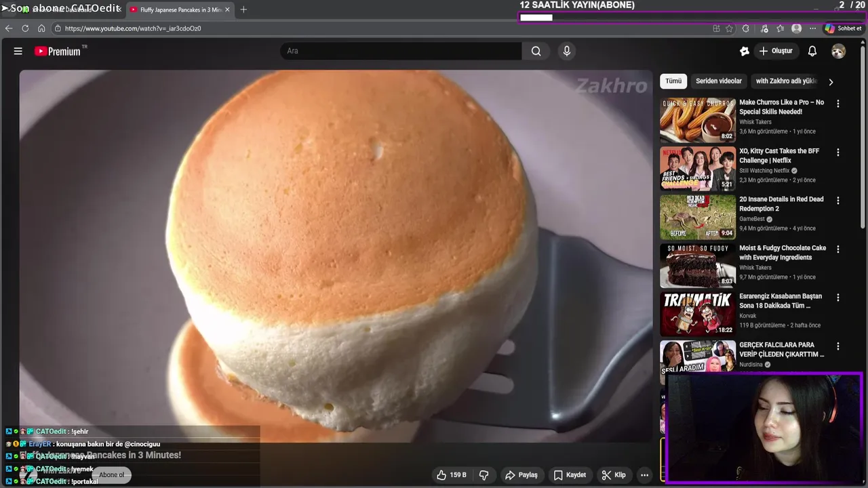This screenshot has height=488, width=868.
Task: Open options menu for XO, Kitty video
Action: tap(838, 152)
